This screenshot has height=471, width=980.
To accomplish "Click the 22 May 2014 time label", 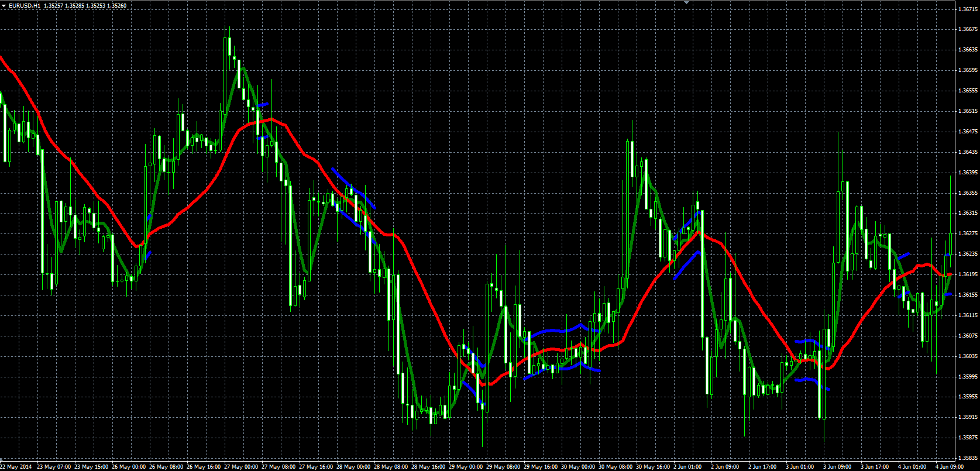I will point(16,467).
